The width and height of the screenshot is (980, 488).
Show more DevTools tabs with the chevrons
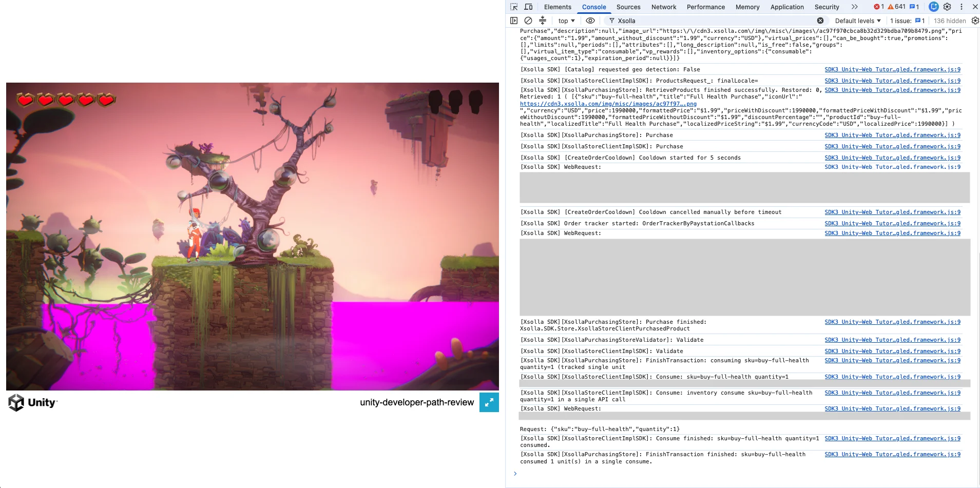854,7
